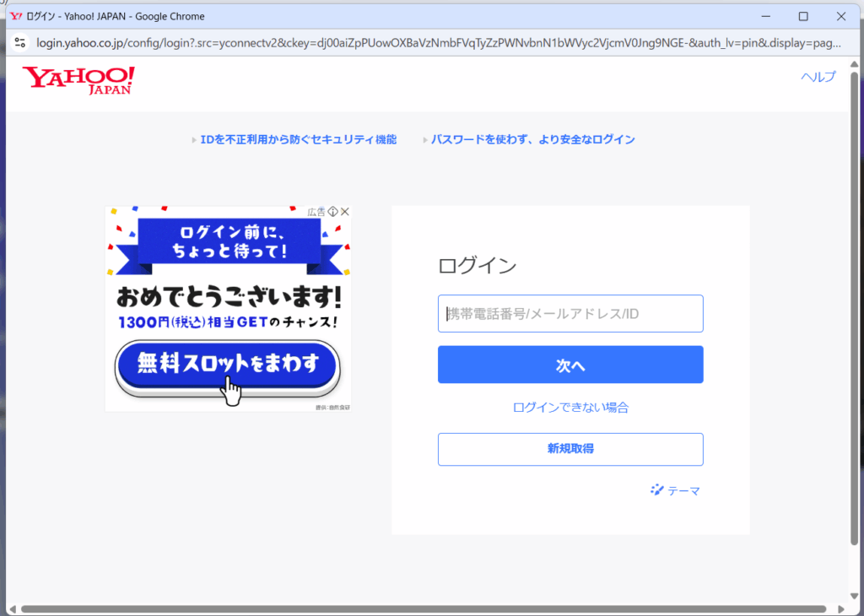
Task: Click the ログイン heading text
Action: pyautogui.click(x=478, y=266)
